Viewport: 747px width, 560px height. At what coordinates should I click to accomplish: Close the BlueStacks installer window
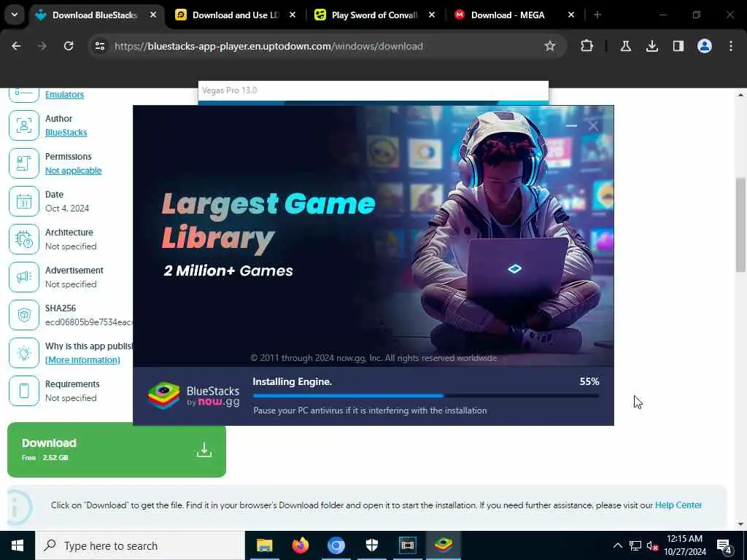click(593, 125)
